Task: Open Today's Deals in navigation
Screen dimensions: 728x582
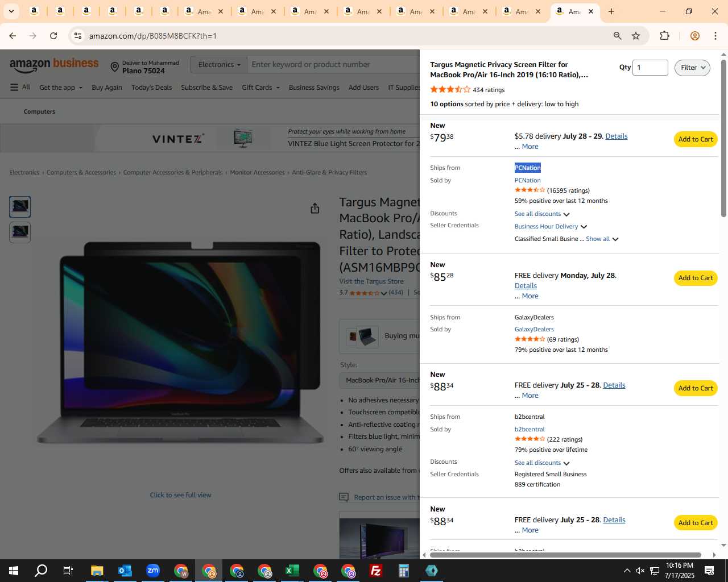Action: pyautogui.click(x=151, y=88)
